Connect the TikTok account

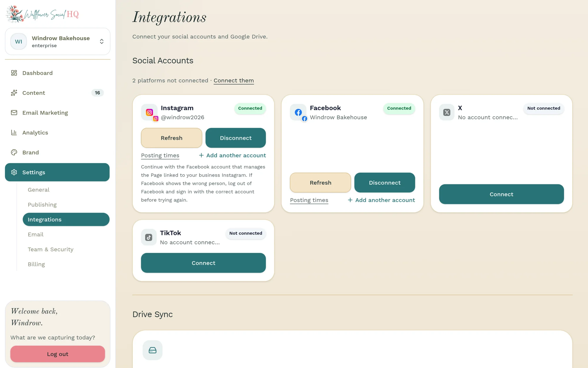pyautogui.click(x=203, y=263)
